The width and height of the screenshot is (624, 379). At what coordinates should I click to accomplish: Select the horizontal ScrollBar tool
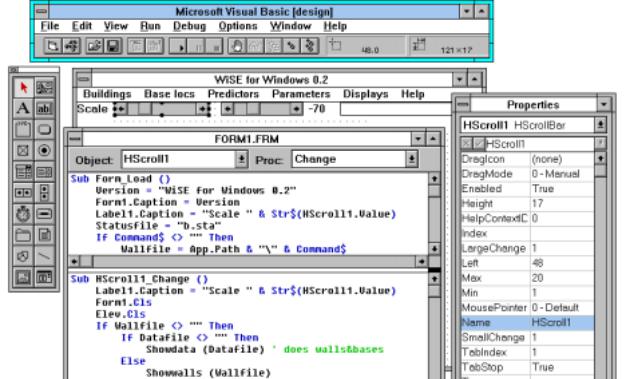click(x=23, y=193)
